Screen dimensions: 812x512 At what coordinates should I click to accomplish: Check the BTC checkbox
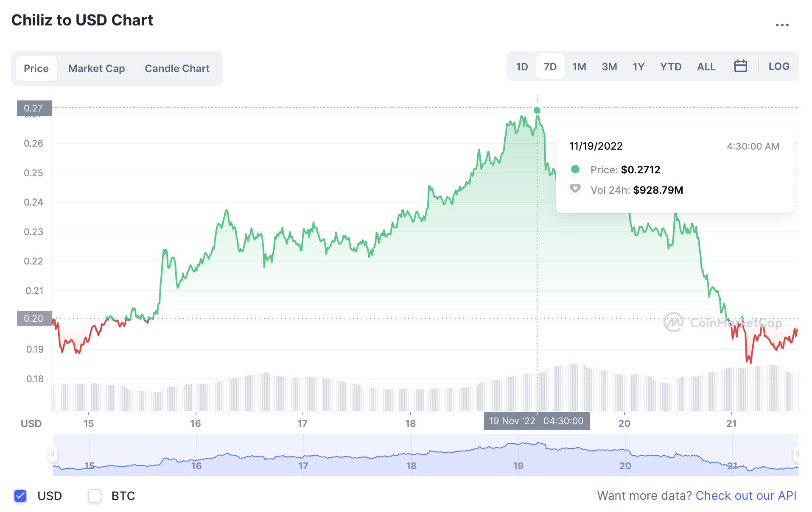tap(94, 495)
